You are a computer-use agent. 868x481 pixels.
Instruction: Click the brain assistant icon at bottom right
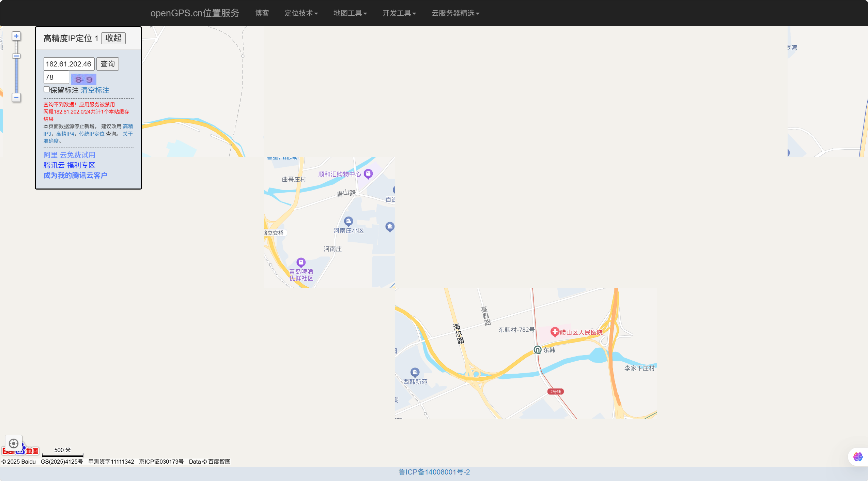[858, 456]
